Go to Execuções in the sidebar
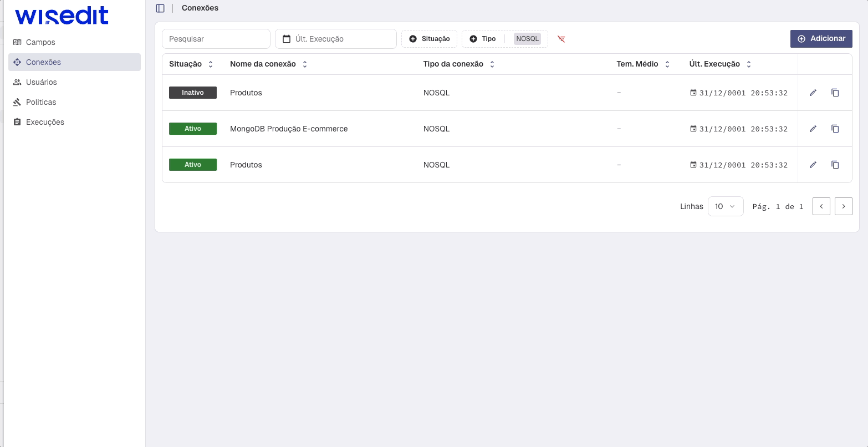This screenshot has height=447, width=868. point(45,122)
